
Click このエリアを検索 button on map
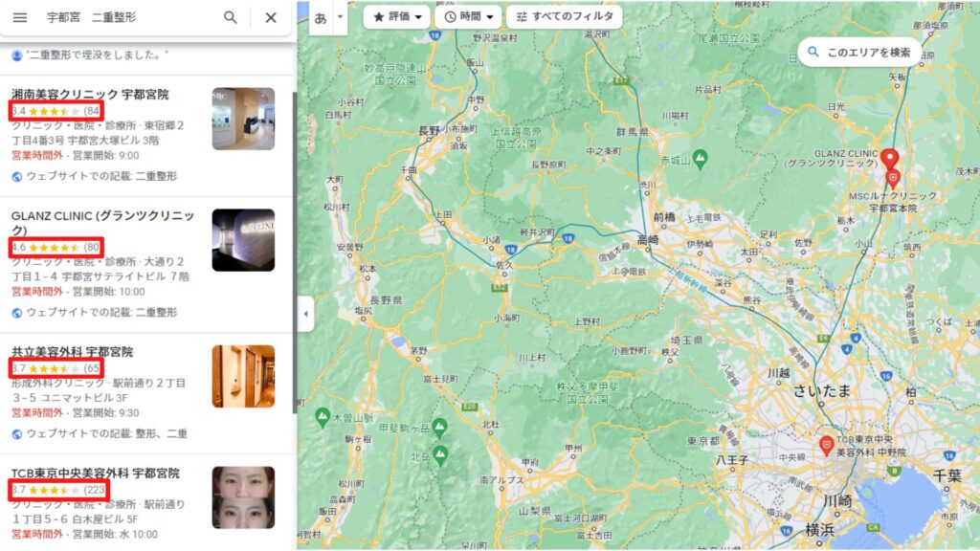(x=859, y=53)
